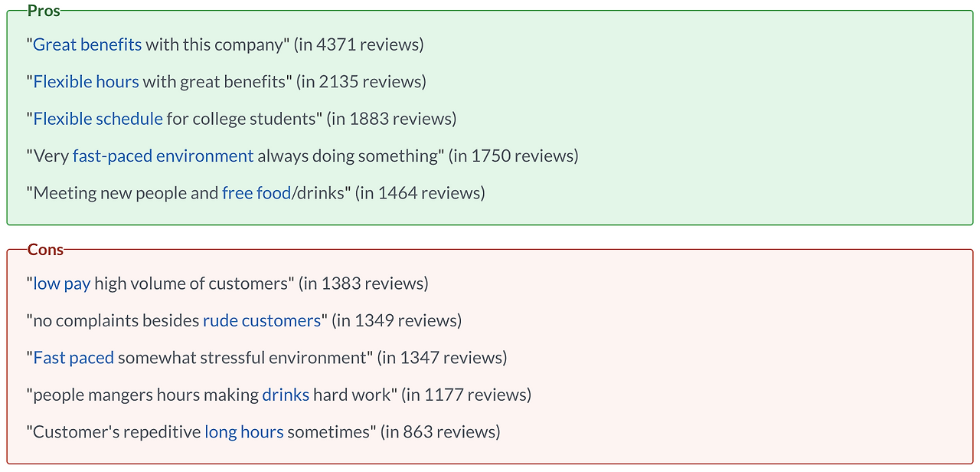The height and width of the screenshot is (472, 980).
Task: Click the "free food" link
Action: [x=256, y=193]
